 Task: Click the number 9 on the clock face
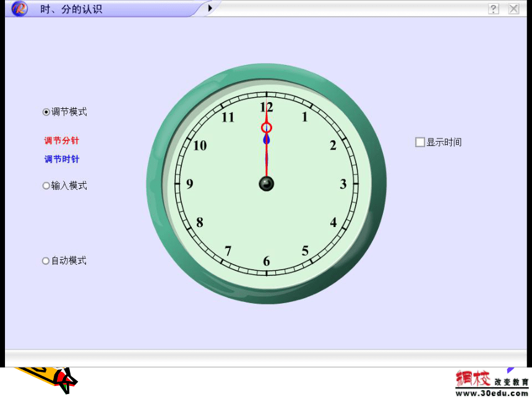click(x=190, y=184)
